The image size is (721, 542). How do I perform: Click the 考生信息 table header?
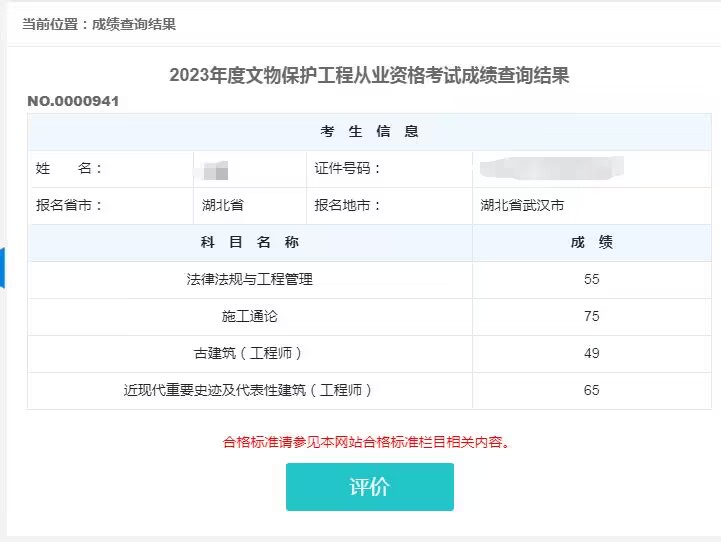369,131
